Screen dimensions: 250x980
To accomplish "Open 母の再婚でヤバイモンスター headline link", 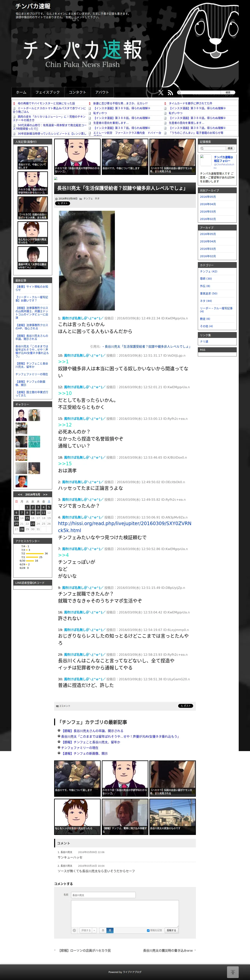I will pos(46,103).
